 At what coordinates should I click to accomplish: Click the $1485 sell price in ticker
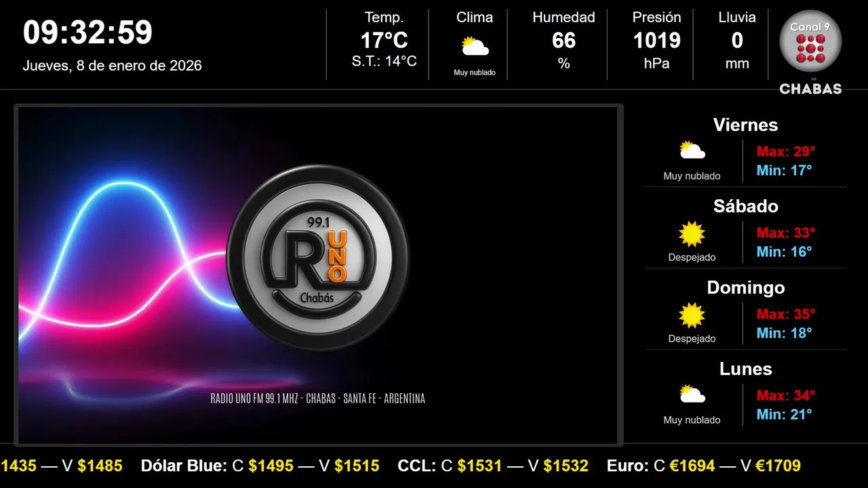tap(100, 466)
